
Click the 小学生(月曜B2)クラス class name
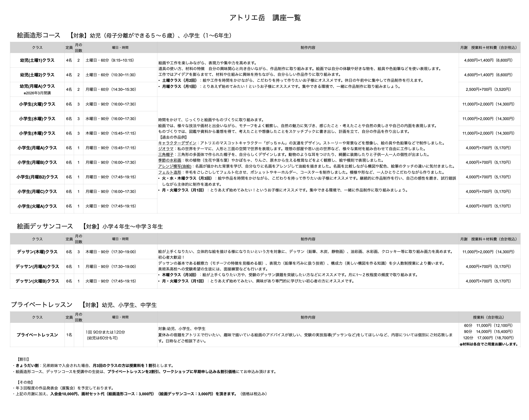pyautogui.click(x=37, y=177)
